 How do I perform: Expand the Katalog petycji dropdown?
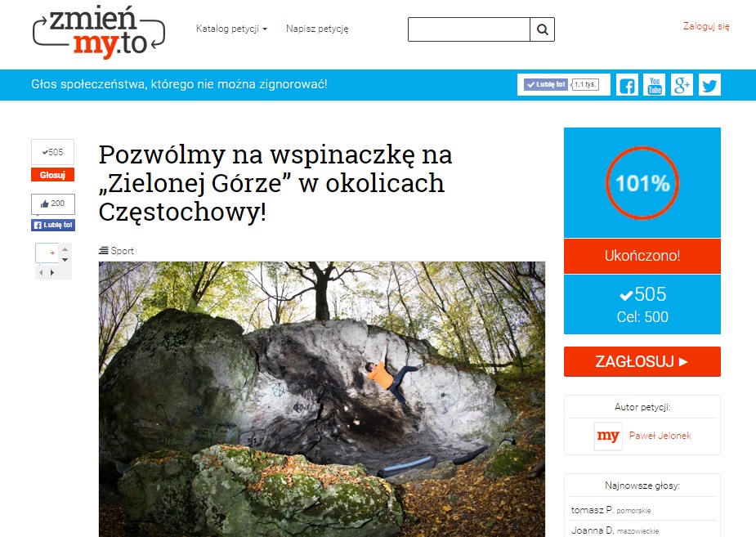click(x=231, y=29)
